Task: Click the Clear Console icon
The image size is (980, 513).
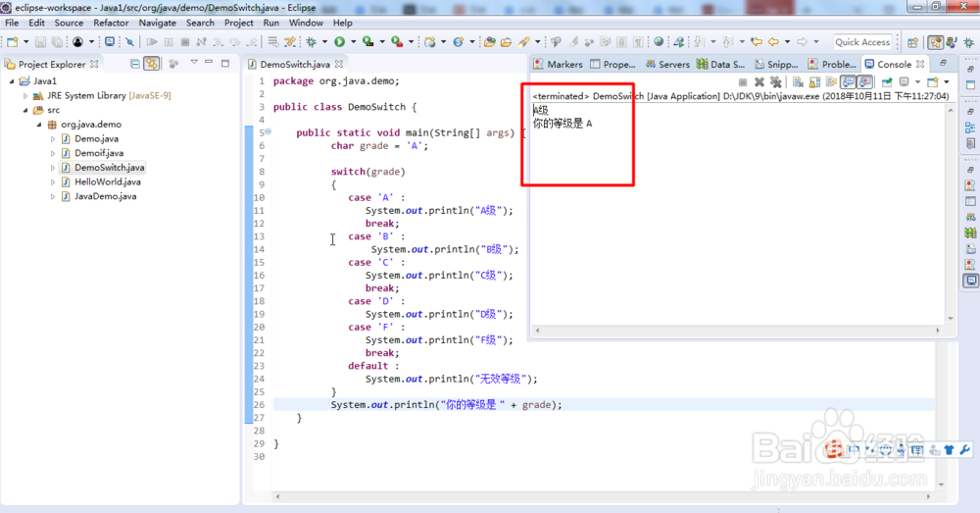Action: 798,82
